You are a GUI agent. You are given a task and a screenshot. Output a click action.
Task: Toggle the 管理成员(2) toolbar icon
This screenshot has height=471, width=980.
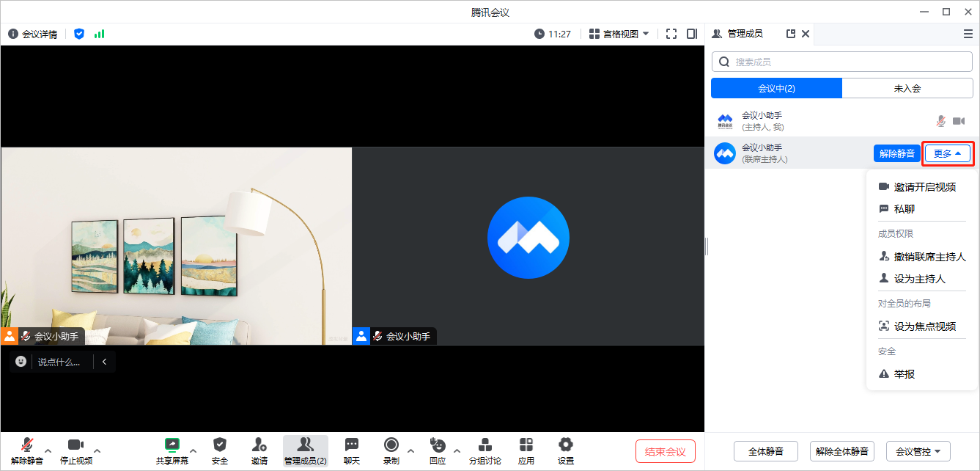(x=306, y=450)
